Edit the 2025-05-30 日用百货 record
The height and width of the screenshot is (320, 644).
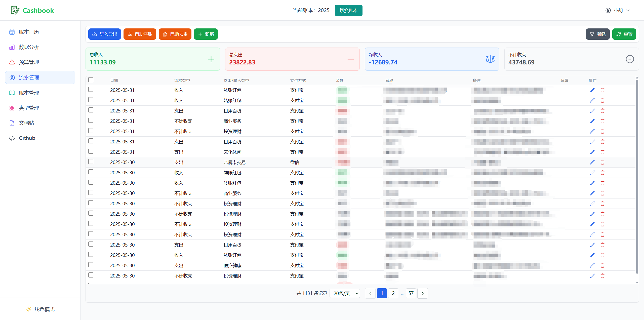pyautogui.click(x=592, y=245)
